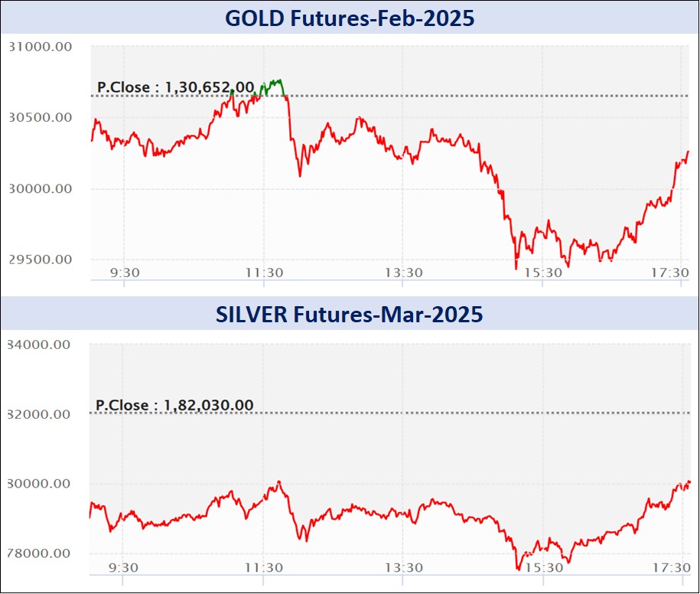Screen dimensions: 700x594
Task: Click 31000.00 on the gold price axis
Action: tap(40, 47)
